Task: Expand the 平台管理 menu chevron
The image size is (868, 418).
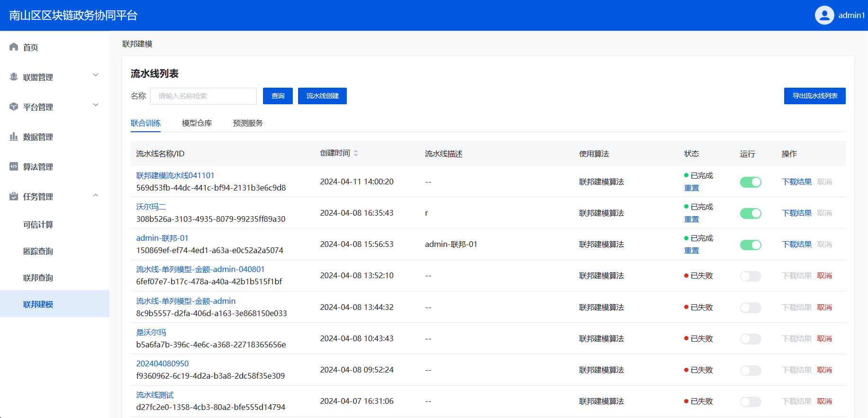Action: (x=96, y=105)
